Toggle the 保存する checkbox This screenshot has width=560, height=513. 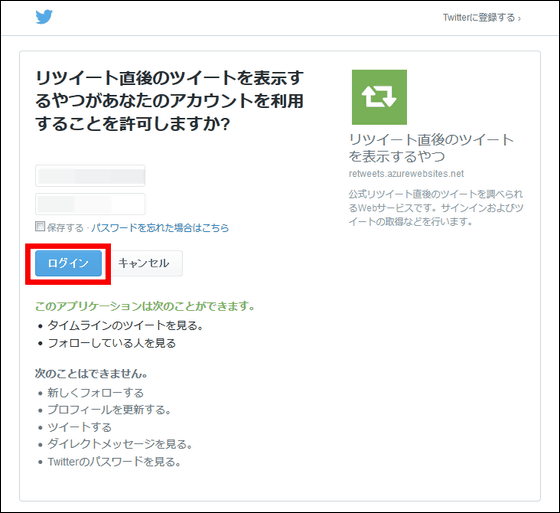coord(40,226)
